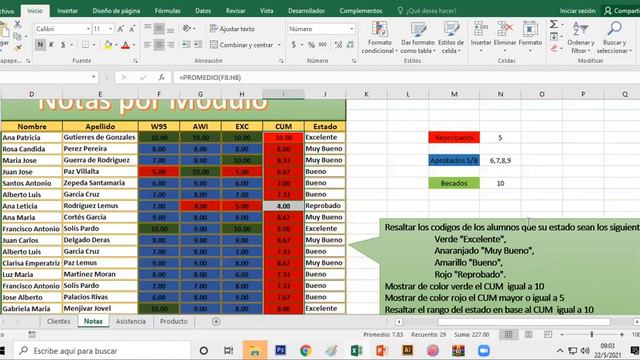Screen dimensions: 640x360
Task: Click the Compartir button
Action: 622,11
